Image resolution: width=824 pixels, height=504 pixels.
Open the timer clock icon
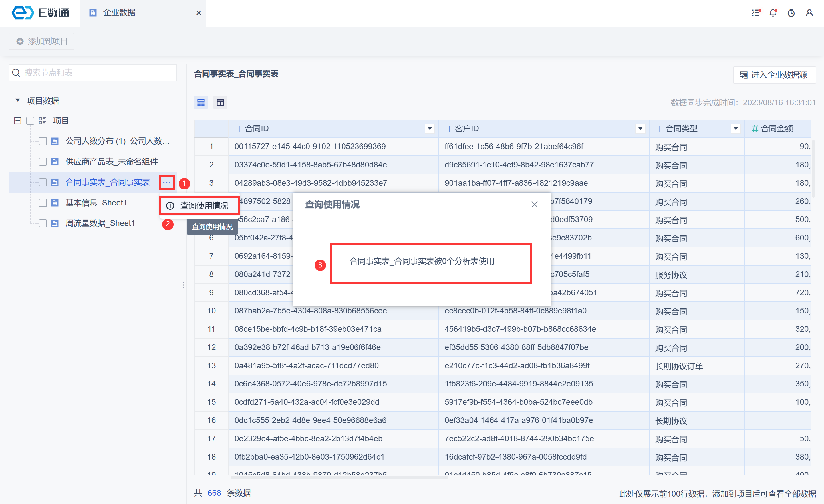(x=791, y=13)
